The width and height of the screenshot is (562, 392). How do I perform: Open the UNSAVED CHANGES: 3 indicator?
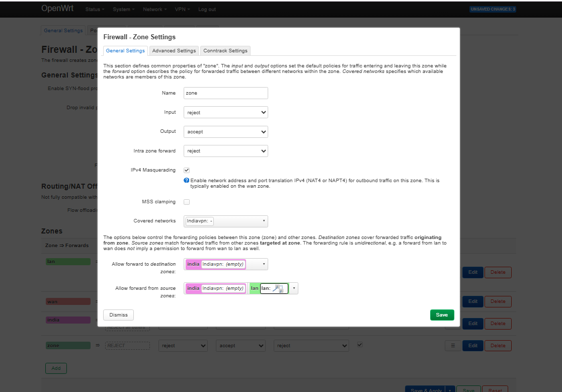click(493, 9)
